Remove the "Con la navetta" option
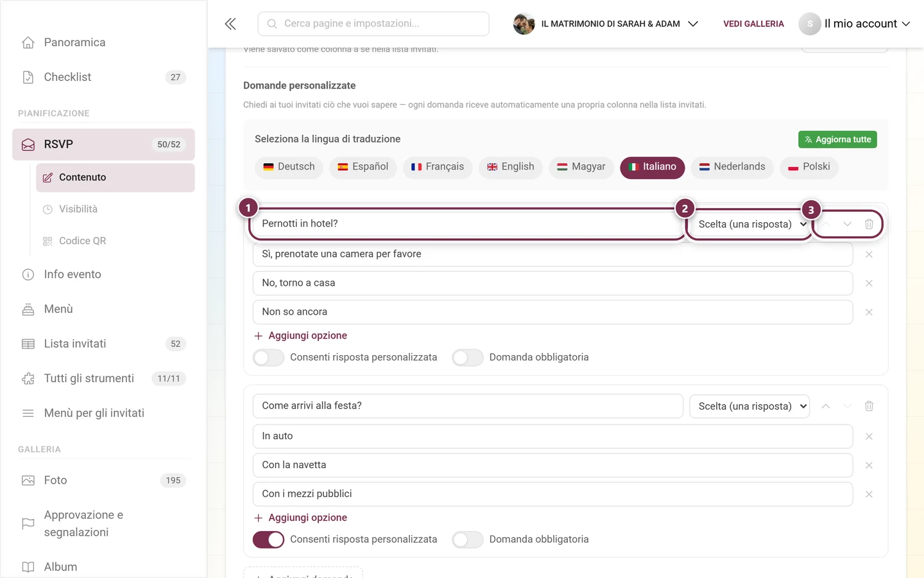 pos(869,466)
